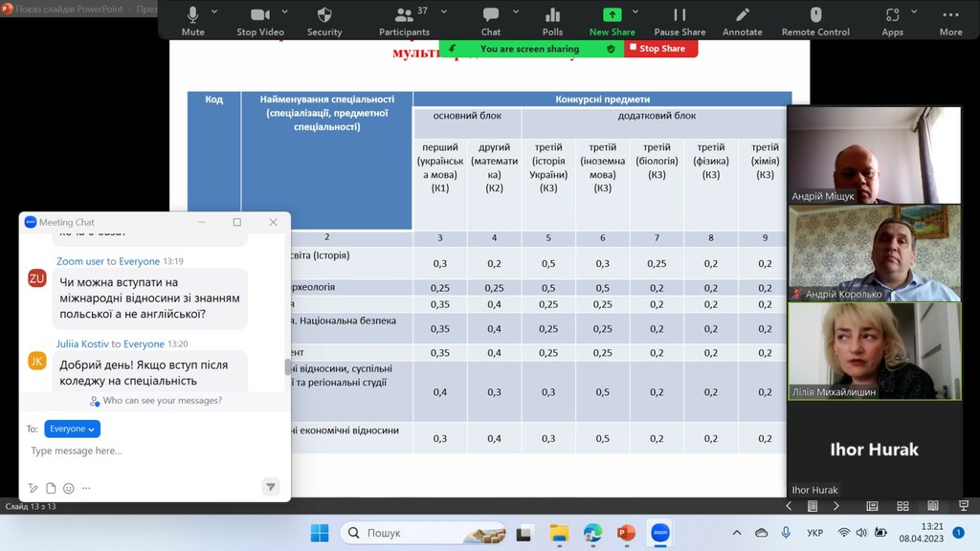Open the Polls panel in Zoom toolbar

552,19
